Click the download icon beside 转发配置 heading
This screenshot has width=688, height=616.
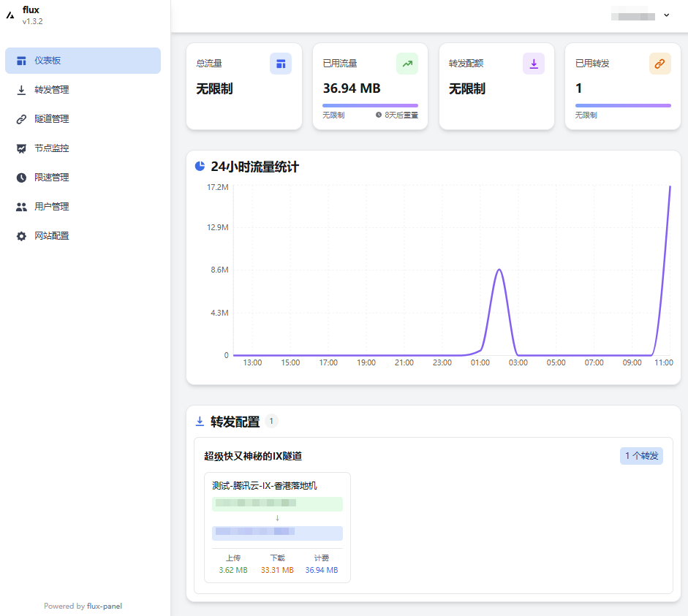(x=200, y=422)
